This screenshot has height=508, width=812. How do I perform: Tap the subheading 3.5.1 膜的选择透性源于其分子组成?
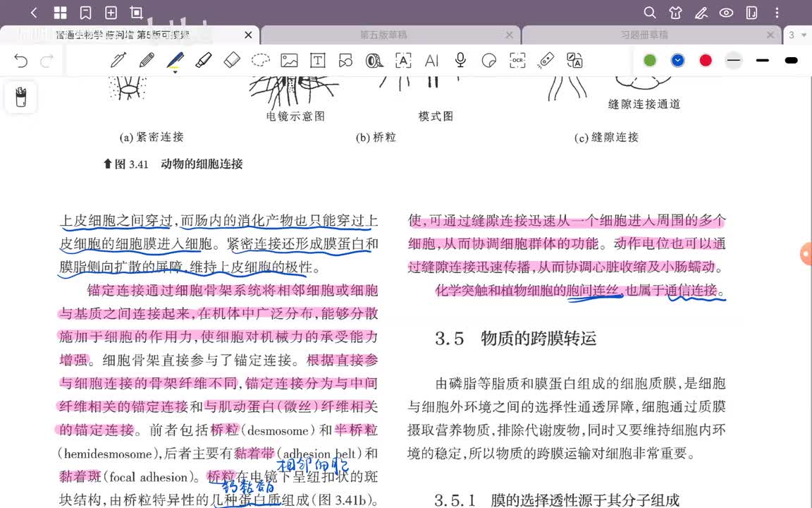coord(558,500)
